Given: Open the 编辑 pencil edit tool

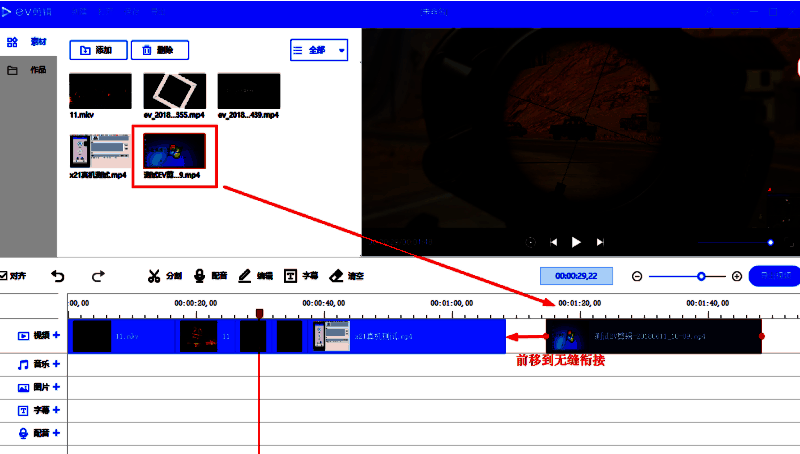Looking at the screenshot, I should pos(256,276).
